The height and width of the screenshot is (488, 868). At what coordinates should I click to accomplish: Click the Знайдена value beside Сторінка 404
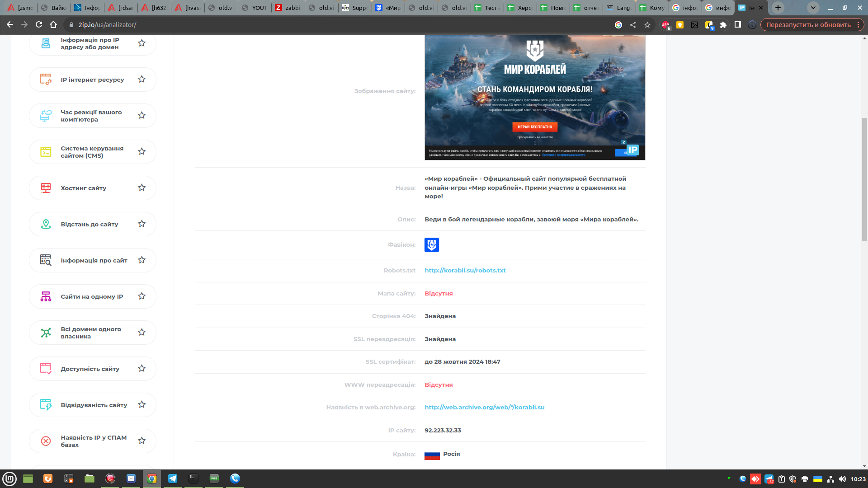[x=440, y=316]
